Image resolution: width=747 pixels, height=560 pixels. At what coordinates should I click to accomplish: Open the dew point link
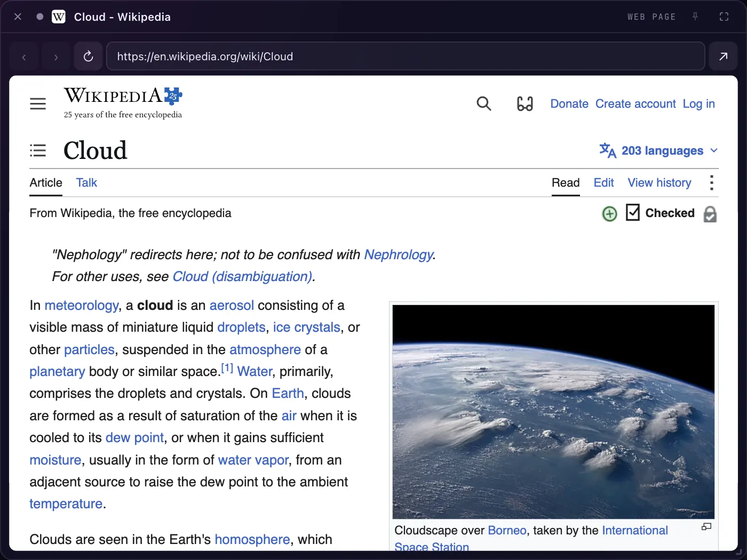point(134,438)
